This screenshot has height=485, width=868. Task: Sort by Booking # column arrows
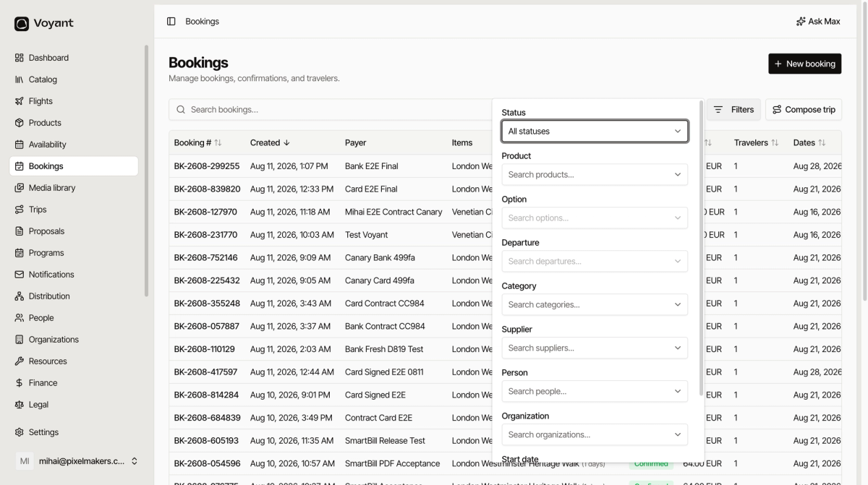(x=218, y=143)
